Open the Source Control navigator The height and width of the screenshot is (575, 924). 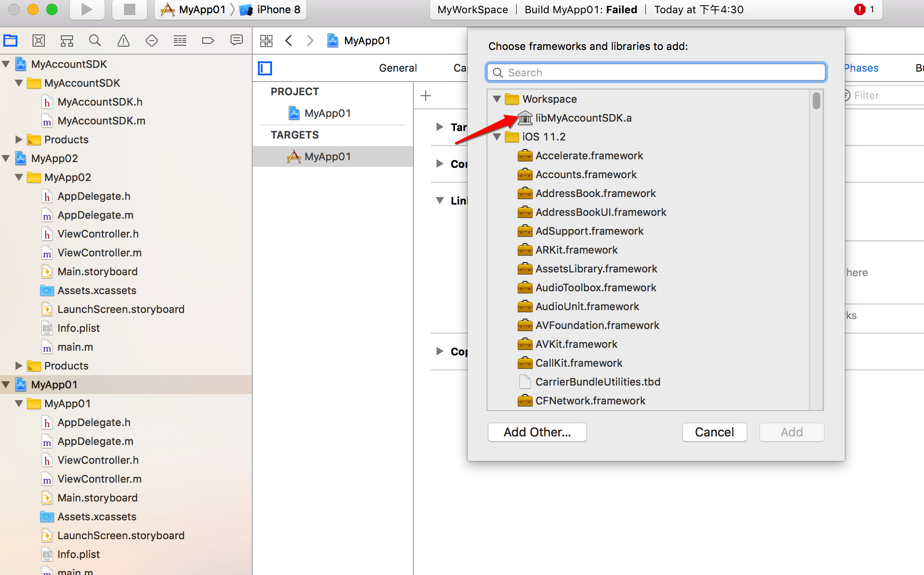pyautogui.click(x=39, y=41)
